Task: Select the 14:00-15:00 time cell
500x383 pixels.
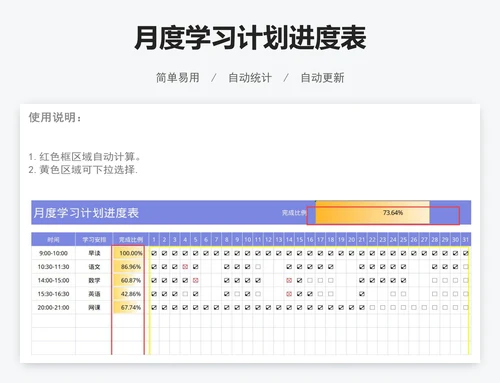Action: click(x=53, y=280)
